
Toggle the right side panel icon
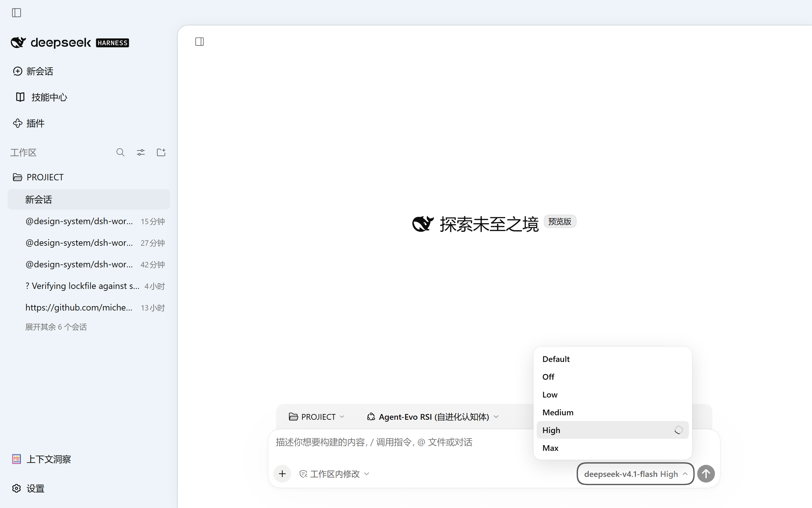click(x=200, y=42)
